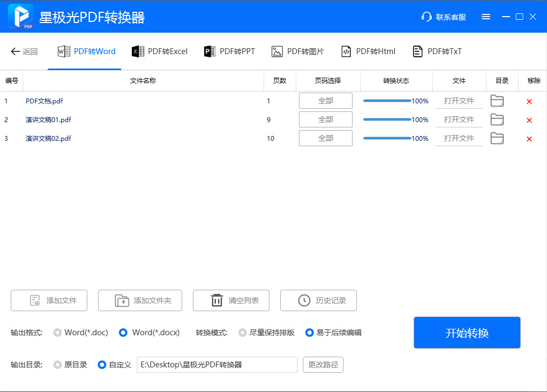Image resolution: width=547 pixels, height=392 pixels.
Task: Enable 尽量保持排版 conversion mode
Action: pyautogui.click(x=242, y=332)
